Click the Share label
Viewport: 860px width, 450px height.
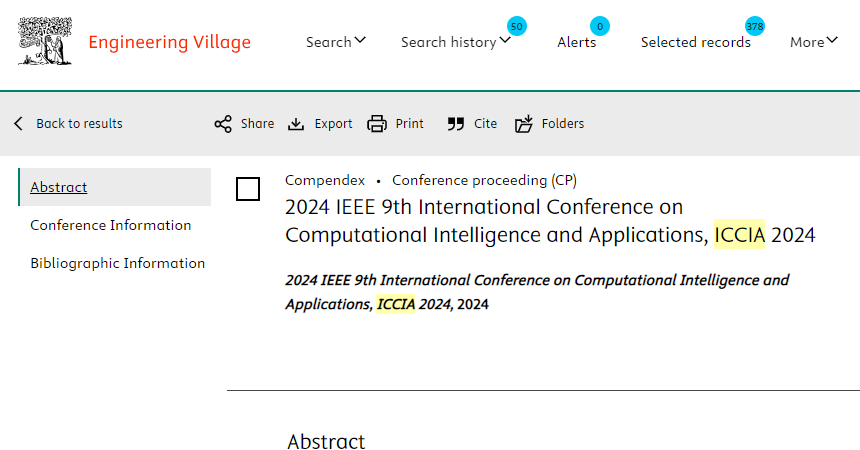pos(257,123)
